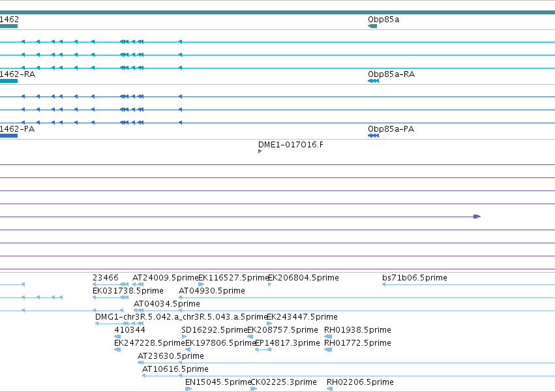Click the 1462-RA transcript label
Screen dimensions: 555x392
(x=18, y=74)
